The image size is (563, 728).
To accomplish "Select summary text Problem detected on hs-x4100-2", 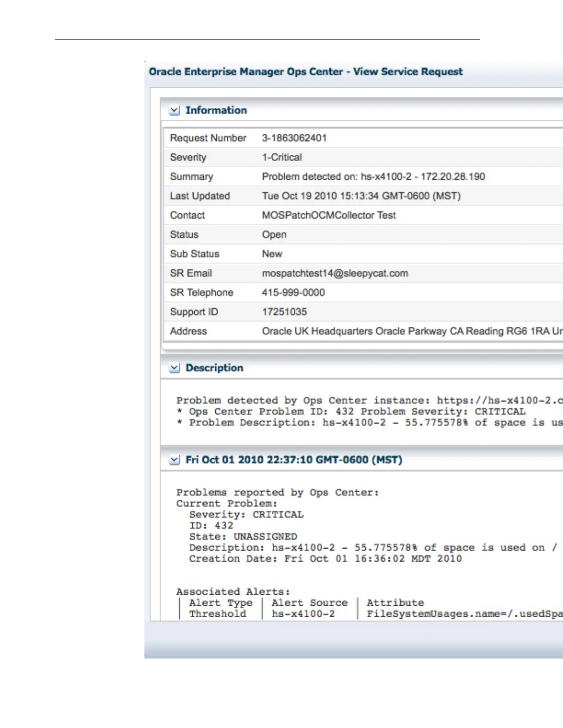I will pos(373,176).
